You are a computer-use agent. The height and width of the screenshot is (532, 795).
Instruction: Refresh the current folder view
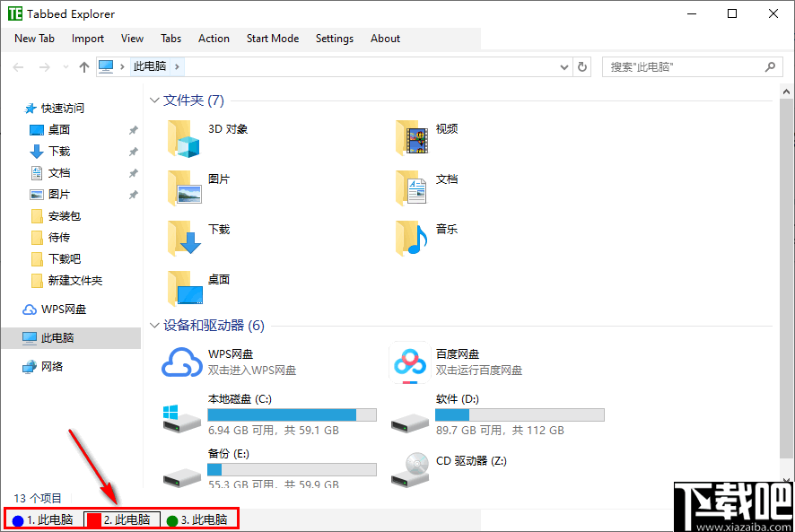[x=583, y=66]
